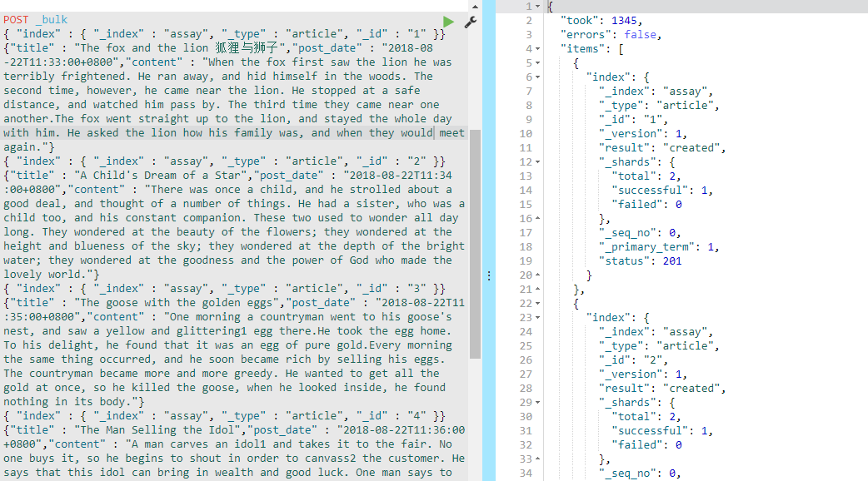Click the editor scrollbar up arrow
This screenshot has width=868, height=481.
475,7
